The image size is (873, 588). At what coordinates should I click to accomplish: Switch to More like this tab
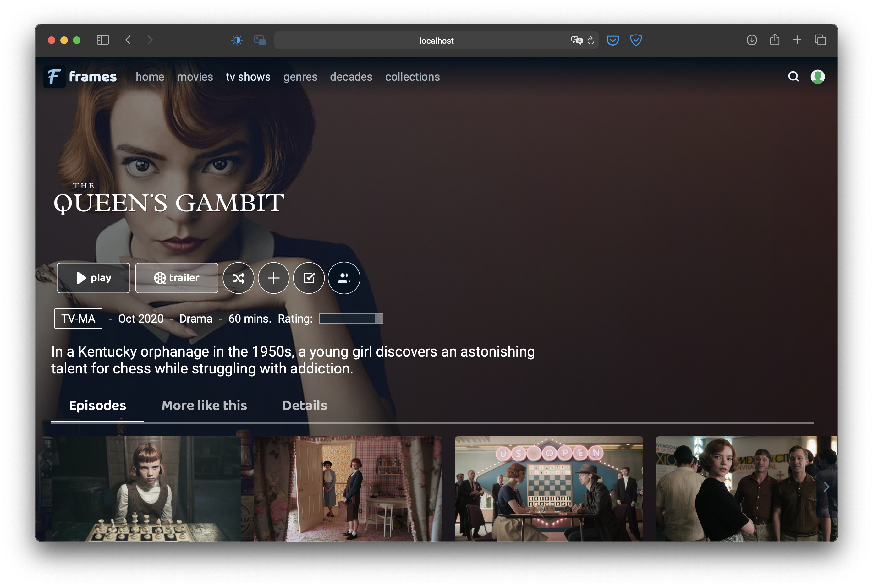(204, 406)
